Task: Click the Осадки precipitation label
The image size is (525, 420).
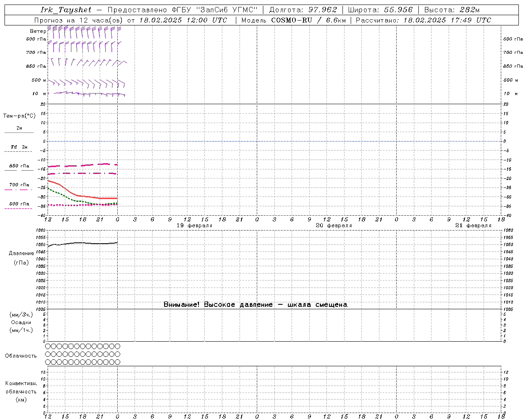Action: click(x=21, y=322)
